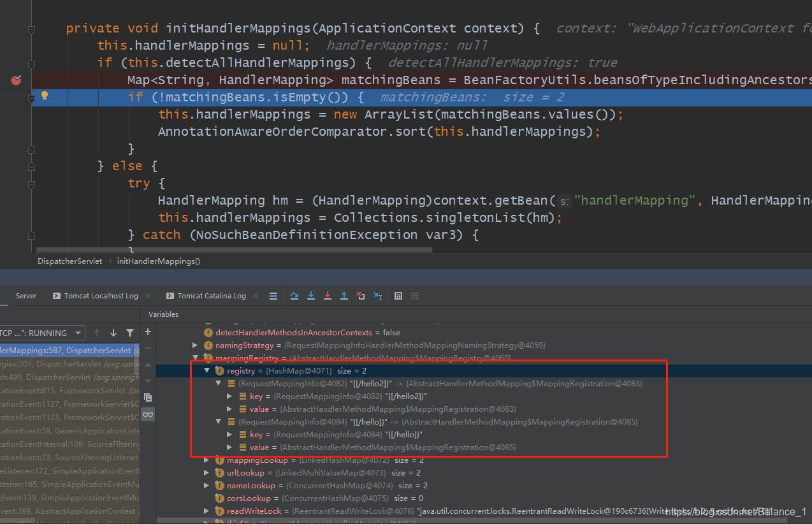
Task: Expand value MappingRegistration@4083 node
Action: click(x=230, y=409)
